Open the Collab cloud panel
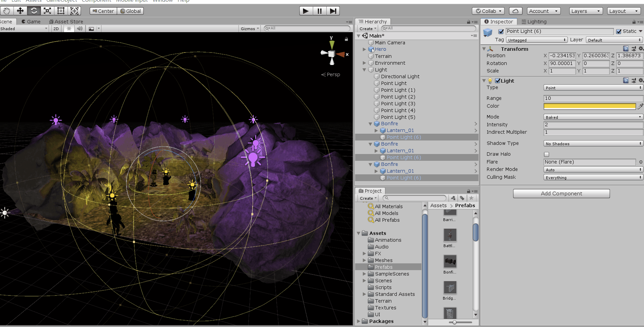 pos(515,11)
